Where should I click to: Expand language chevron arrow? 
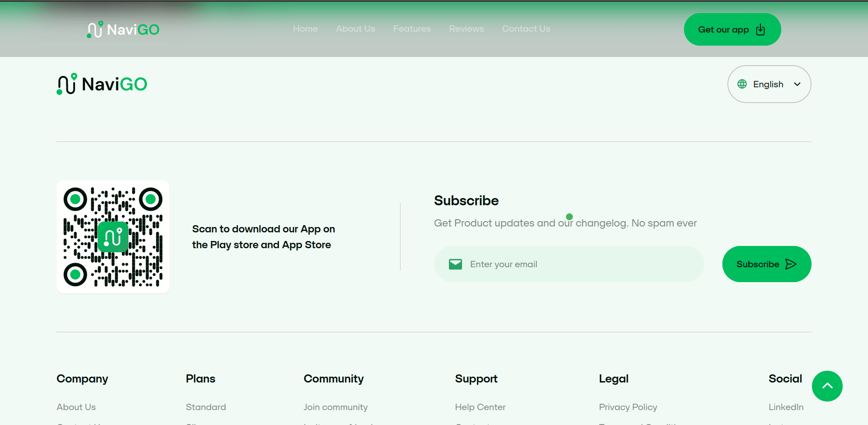[797, 84]
